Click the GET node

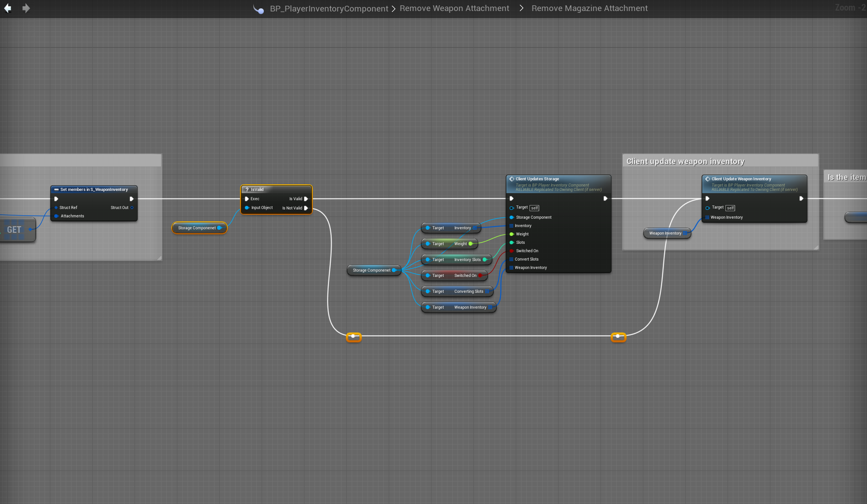[14, 230]
